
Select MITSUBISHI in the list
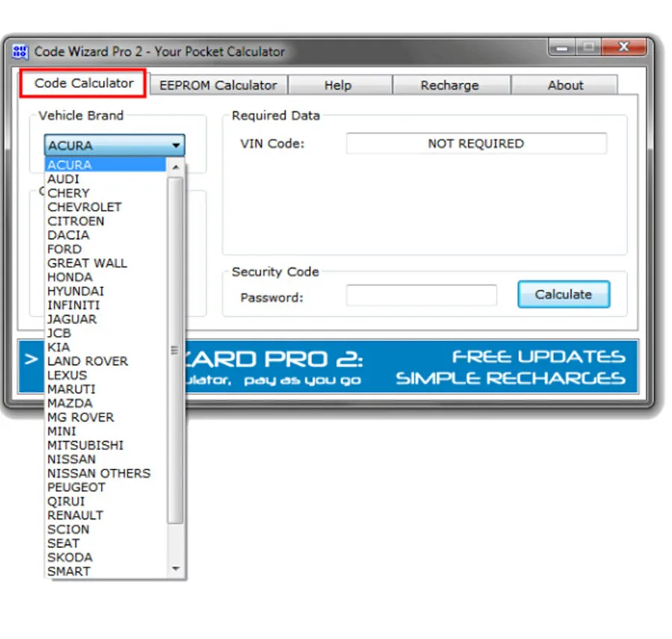tap(106, 446)
